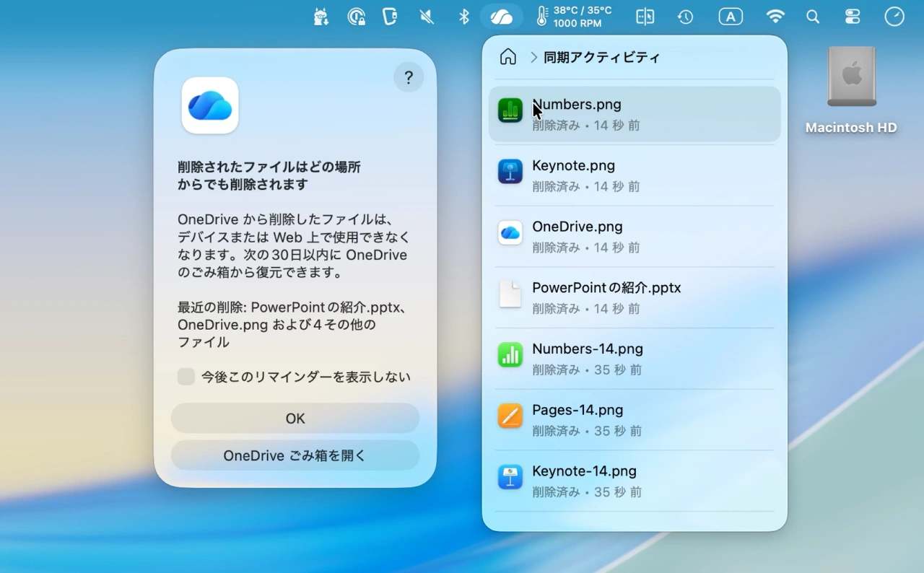
Task: Click the OneDrive.png cloud file icon
Action: [x=510, y=232]
